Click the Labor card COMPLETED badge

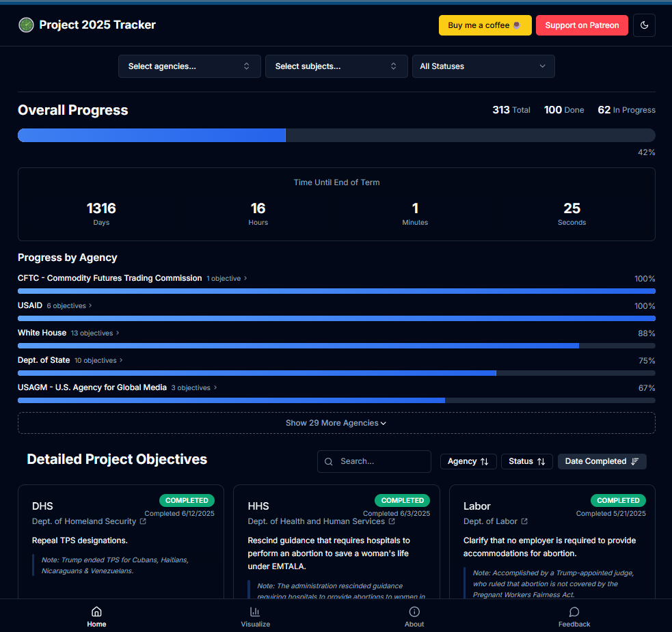(x=618, y=500)
